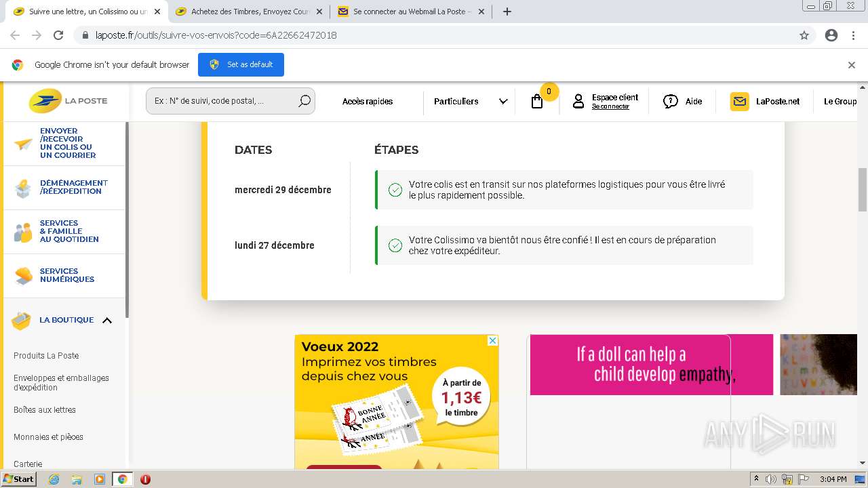Close the Suivre une lettre tab

(x=157, y=12)
